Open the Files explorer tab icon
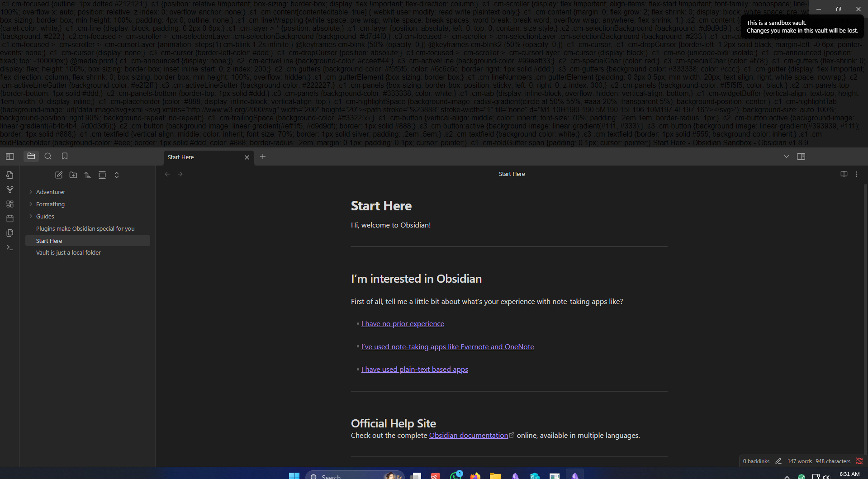This screenshot has width=868, height=479. pyautogui.click(x=31, y=156)
